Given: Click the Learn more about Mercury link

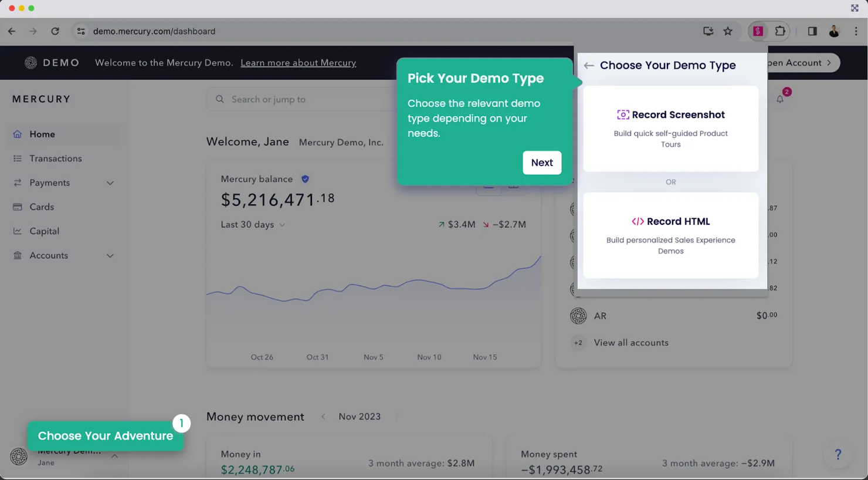Looking at the screenshot, I should pos(298,63).
